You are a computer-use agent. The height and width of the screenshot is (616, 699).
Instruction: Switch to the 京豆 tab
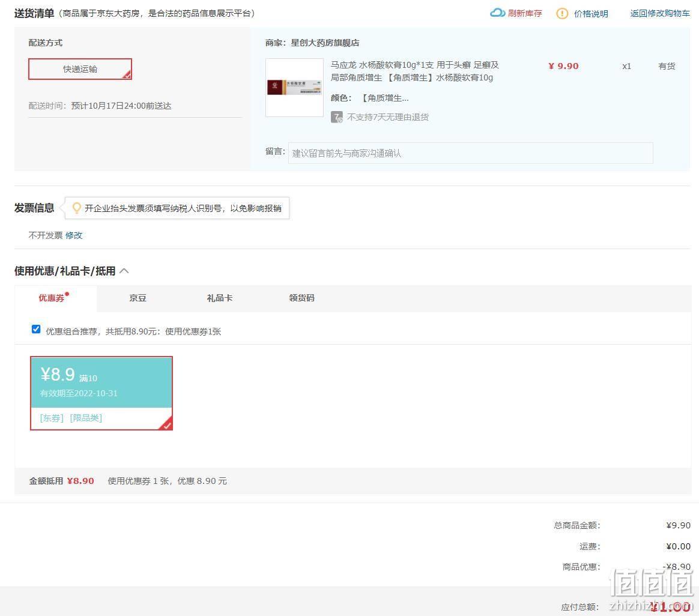[x=138, y=298]
